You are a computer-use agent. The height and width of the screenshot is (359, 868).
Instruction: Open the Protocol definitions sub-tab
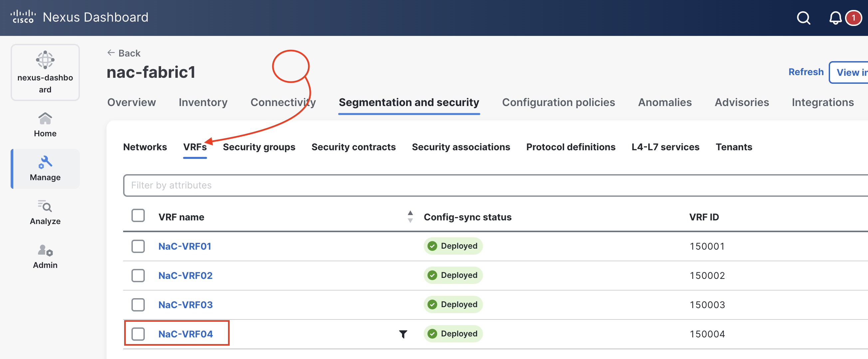[570, 147]
